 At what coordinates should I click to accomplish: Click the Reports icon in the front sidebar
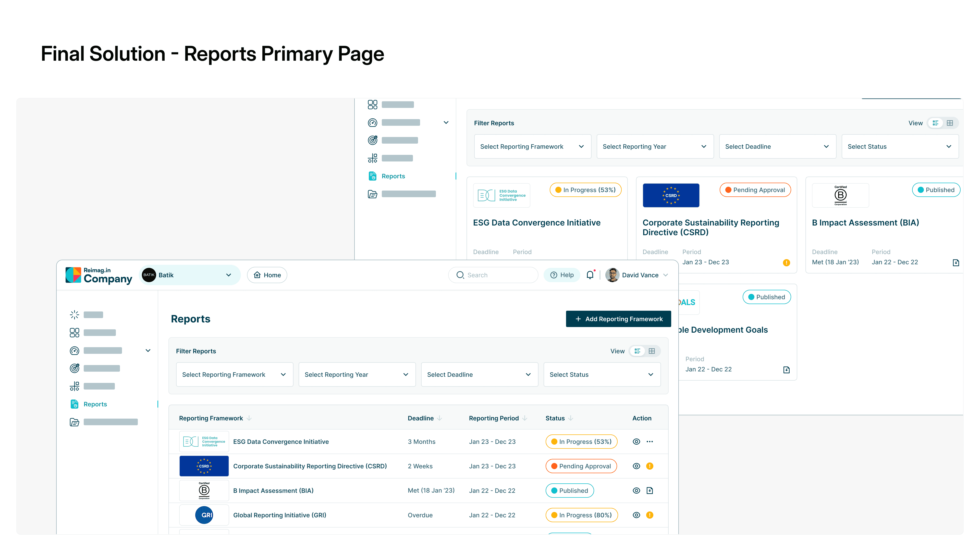75,404
